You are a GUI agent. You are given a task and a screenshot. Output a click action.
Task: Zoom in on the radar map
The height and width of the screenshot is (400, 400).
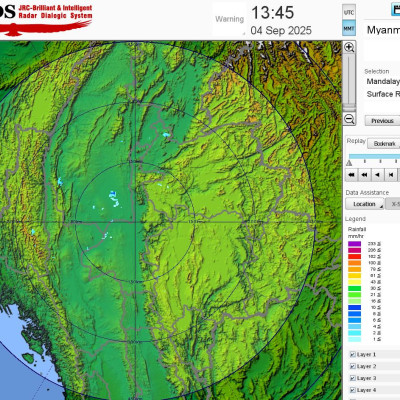coord(349,47)
